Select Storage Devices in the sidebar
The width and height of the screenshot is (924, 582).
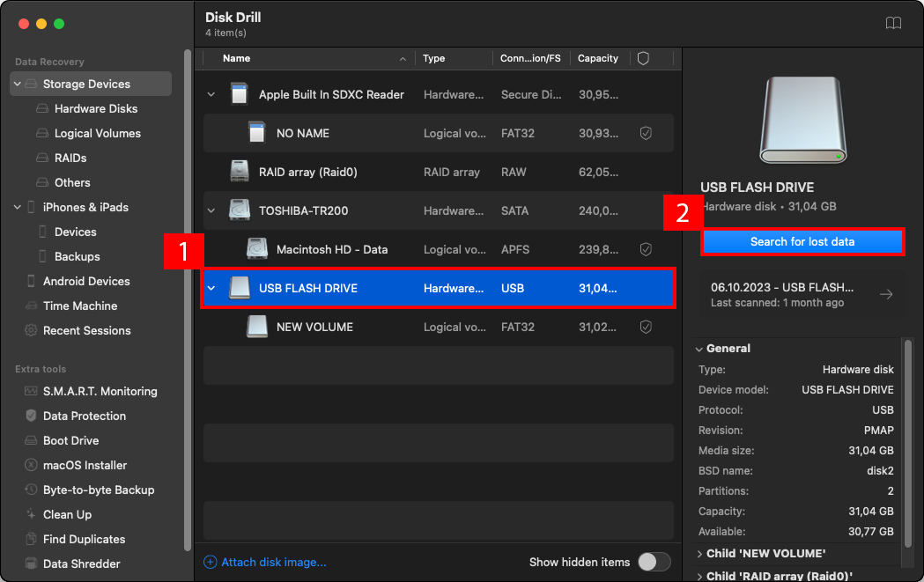coord(91,84)
